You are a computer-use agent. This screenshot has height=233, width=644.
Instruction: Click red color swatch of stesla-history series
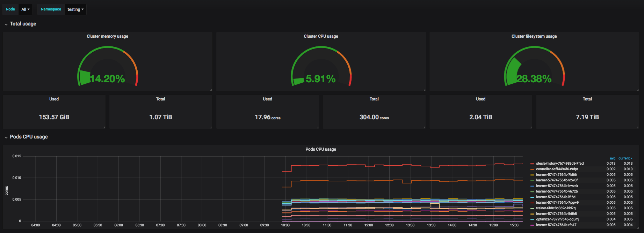pyautogui.click(x=532, y=164)
